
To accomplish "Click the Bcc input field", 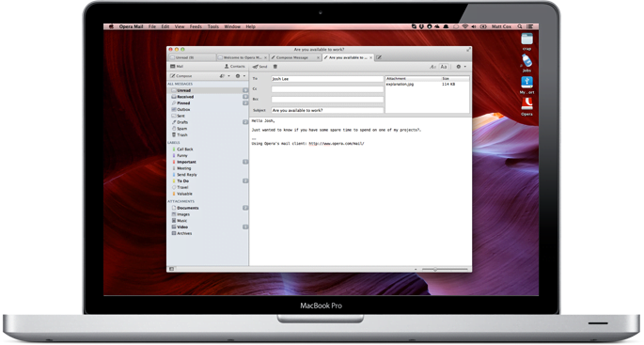I will 327,100.
